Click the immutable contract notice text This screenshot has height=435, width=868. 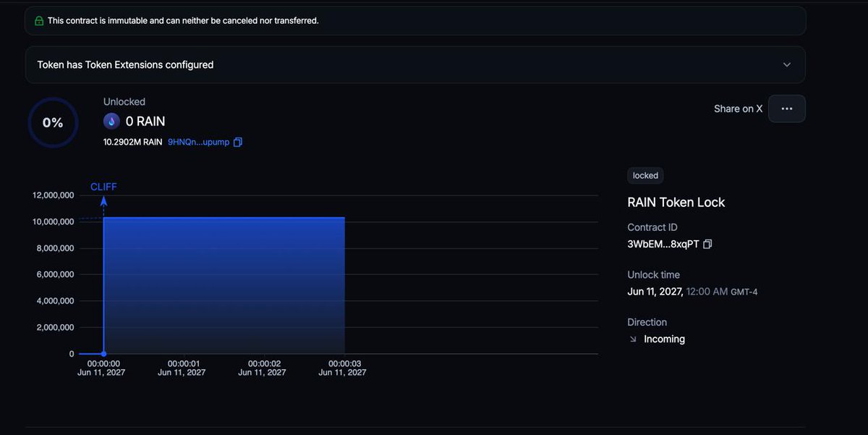pos(183,21)
